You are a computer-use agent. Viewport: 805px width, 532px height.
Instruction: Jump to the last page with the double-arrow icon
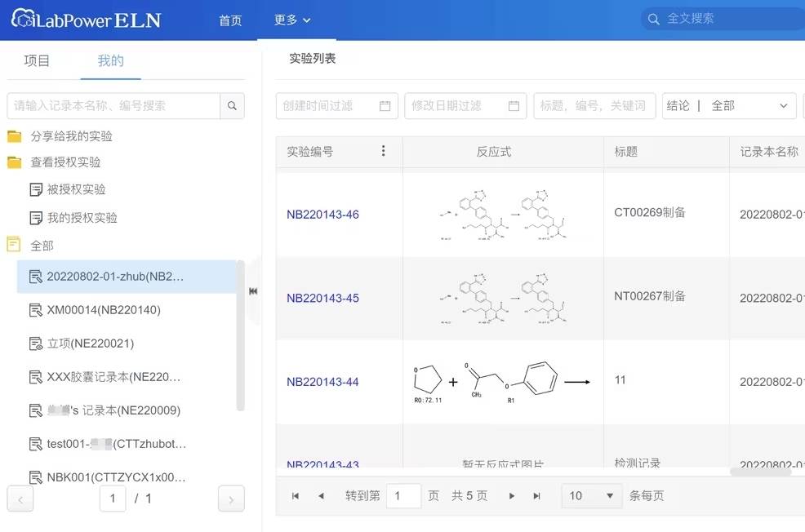(536, 495)
